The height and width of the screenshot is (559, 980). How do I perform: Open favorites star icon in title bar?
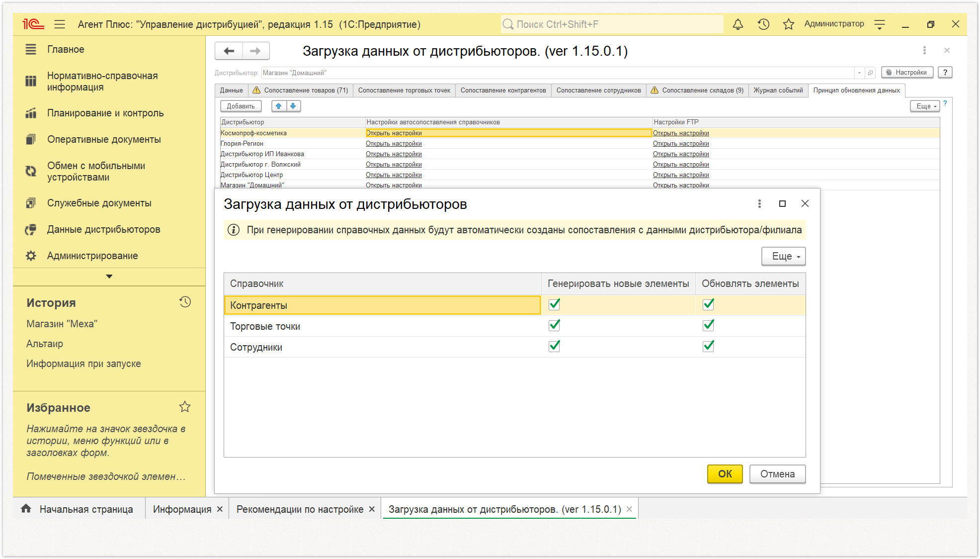point(788,24)
